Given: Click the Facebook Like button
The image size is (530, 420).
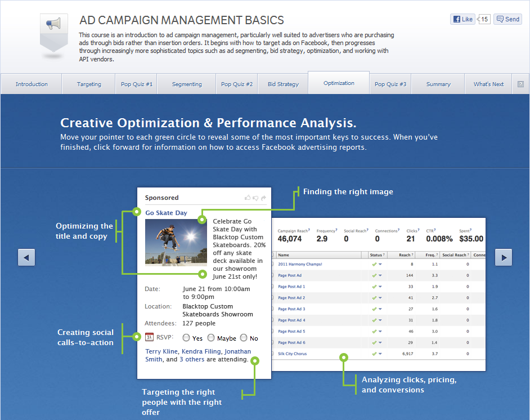Looking at the screenshot, I should point(462,19).
